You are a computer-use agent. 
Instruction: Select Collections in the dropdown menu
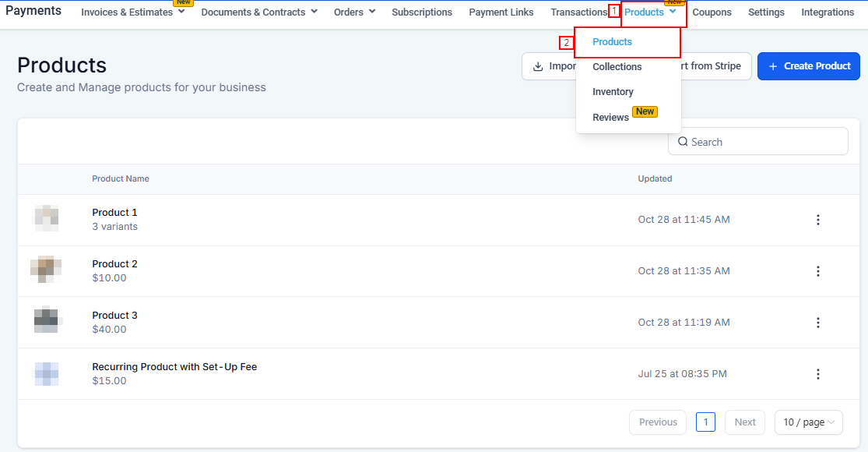(x=617, y=66)
